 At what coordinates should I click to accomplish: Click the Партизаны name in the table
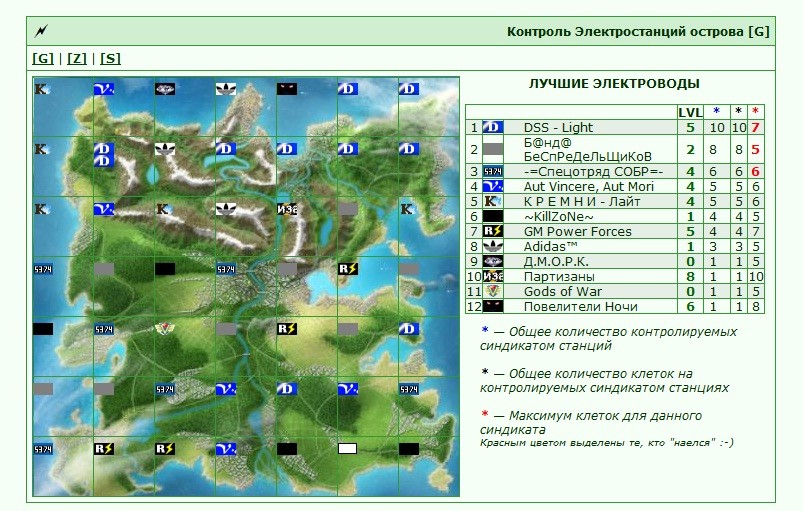(559, 276)
